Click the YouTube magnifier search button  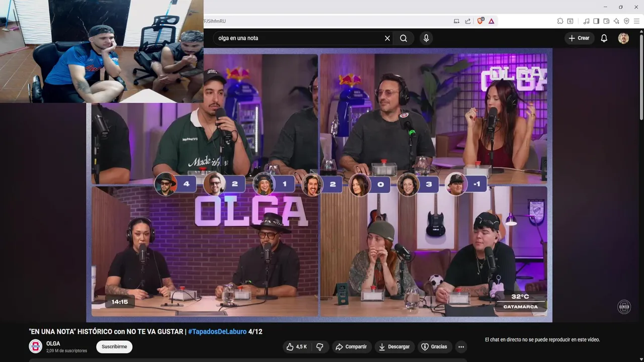click(404, 38)
